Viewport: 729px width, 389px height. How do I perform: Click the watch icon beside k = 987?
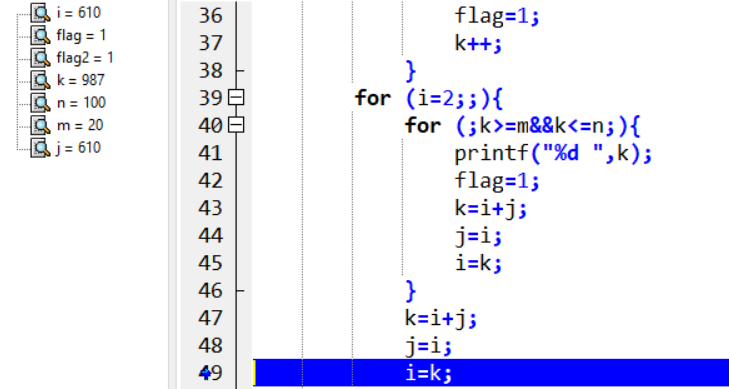(x=40, y=80)
